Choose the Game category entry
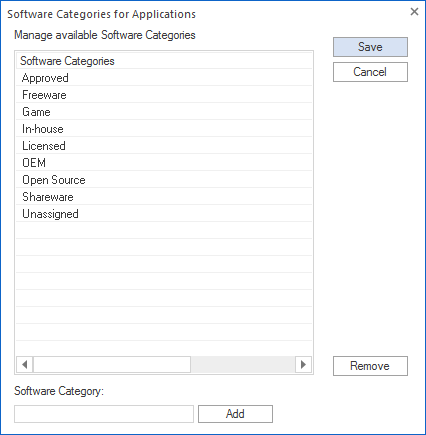This screenshot has height=435, width=426. [164, 112]
